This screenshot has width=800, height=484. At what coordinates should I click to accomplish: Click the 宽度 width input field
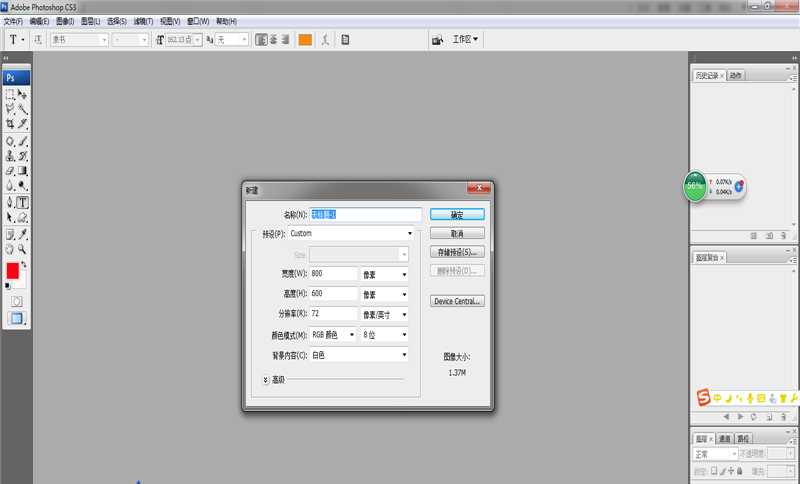click(333, 274)
